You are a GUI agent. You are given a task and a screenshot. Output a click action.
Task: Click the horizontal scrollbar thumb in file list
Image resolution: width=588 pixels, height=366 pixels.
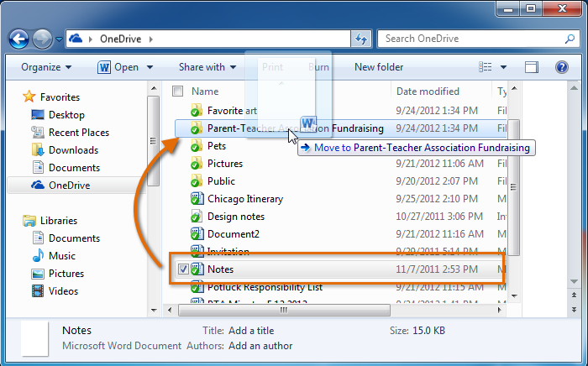[284, 310]
